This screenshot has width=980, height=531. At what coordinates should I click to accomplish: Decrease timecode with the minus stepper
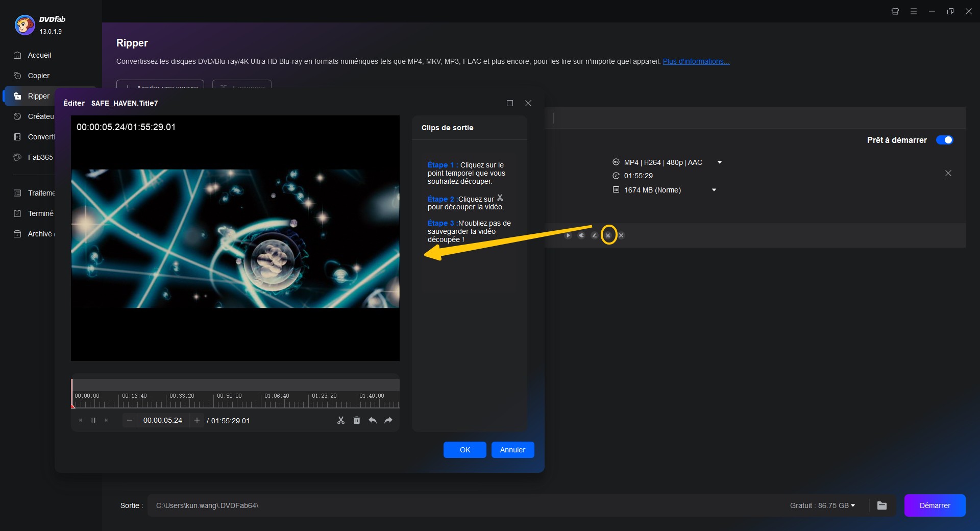[130, 420]
